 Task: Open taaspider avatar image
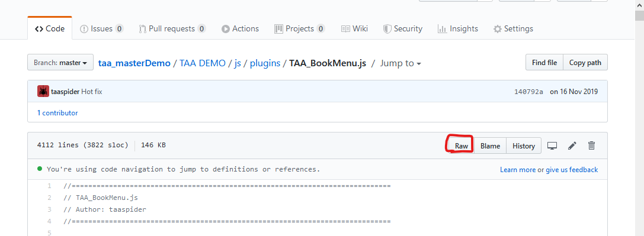[43, 91]
